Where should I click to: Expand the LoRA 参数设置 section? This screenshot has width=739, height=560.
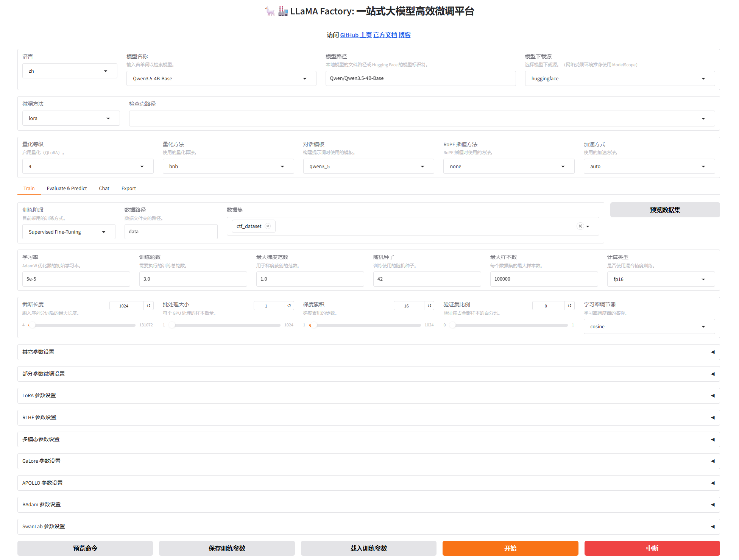[x=368, y=395]
